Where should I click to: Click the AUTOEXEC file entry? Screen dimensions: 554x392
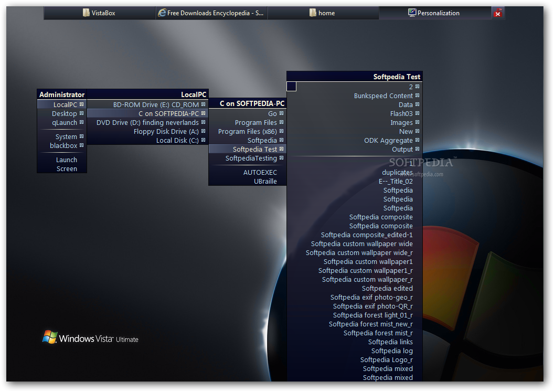247,173
